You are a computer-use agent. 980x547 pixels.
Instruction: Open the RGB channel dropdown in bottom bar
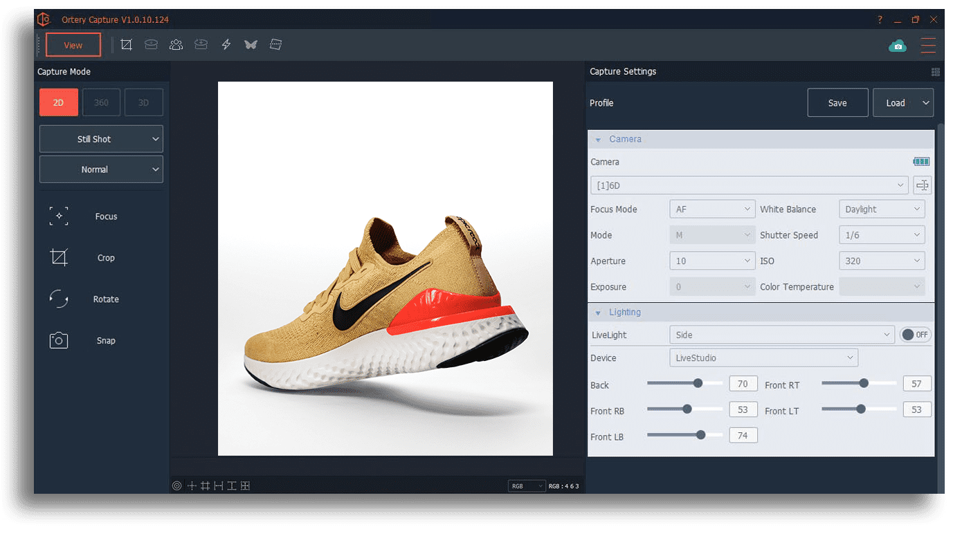[x=527, y=486]
